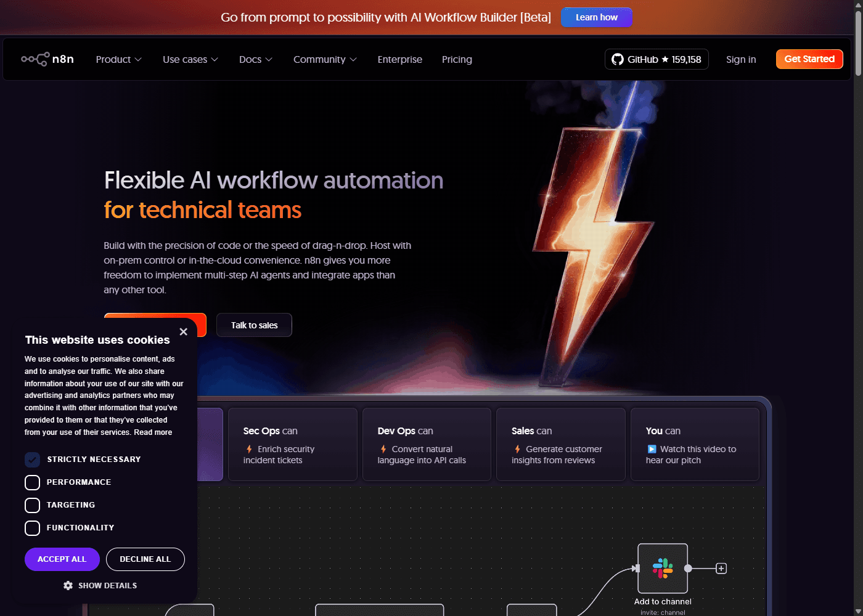
Task: Click the Slack node icon in the workflow
Action: (x=663, y=568)
